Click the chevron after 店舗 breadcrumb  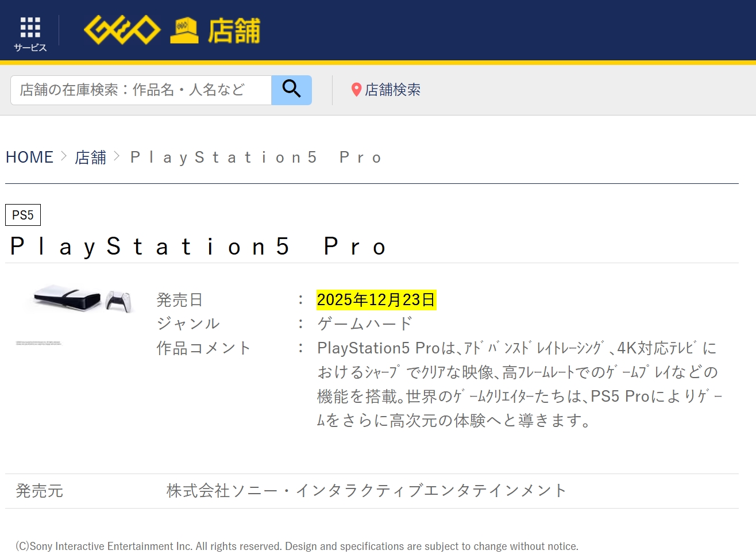click(x=117, y=156)
